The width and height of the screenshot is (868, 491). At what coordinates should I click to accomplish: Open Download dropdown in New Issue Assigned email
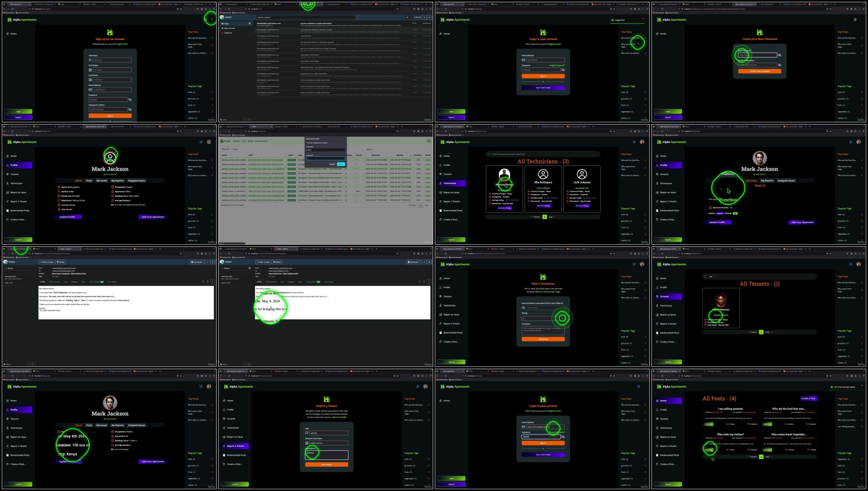tap(197, 262)
